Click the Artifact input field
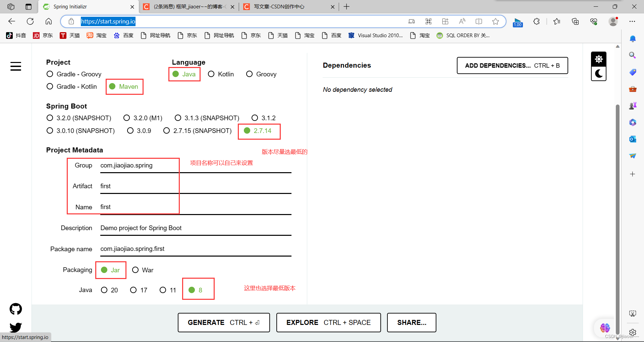Image resolution: width=644 pixels, height=342 pixels. tap(196, 186)
